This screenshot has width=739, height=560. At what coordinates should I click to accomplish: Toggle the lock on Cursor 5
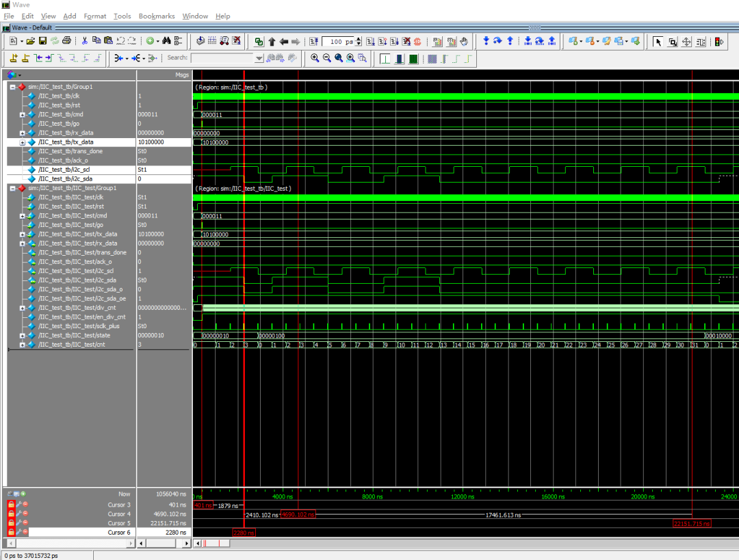tap(11, 523)
